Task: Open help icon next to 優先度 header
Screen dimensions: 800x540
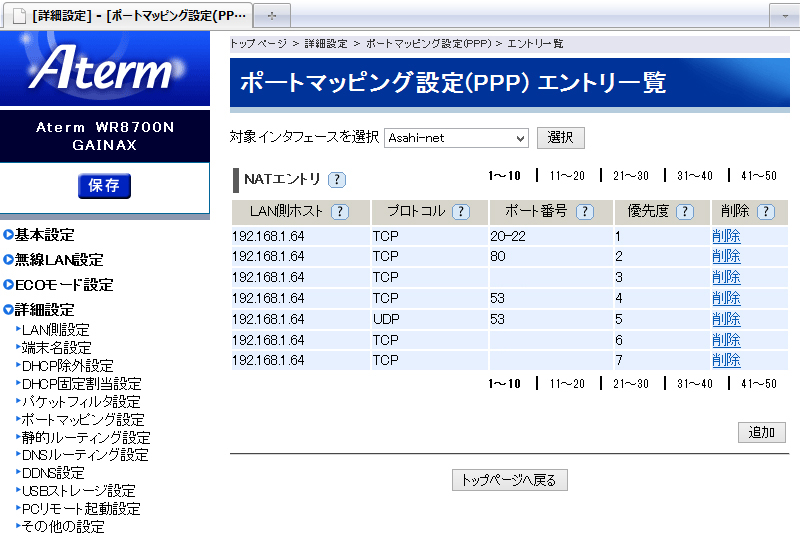Action: 684,212
